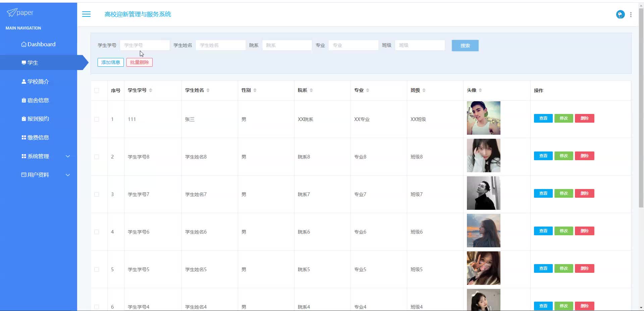Sort by 班级 column arrows
Image resolution: width=644 pixels, height=311 pixels.
(x=424, y=90)
